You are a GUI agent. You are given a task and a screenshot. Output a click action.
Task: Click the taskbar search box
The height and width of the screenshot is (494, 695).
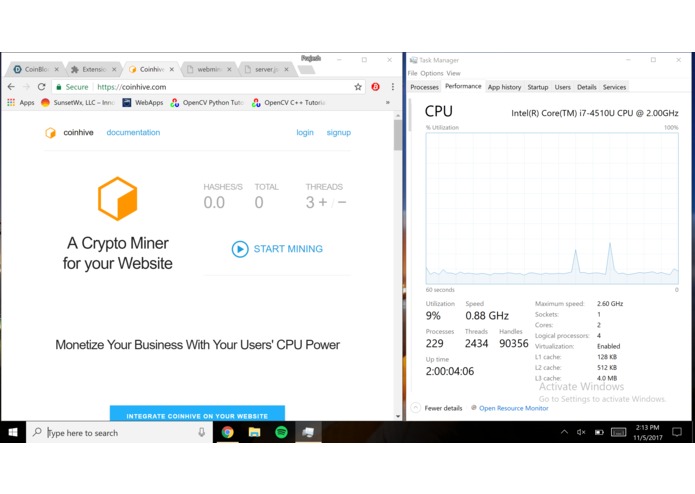[x=120, y=432]
